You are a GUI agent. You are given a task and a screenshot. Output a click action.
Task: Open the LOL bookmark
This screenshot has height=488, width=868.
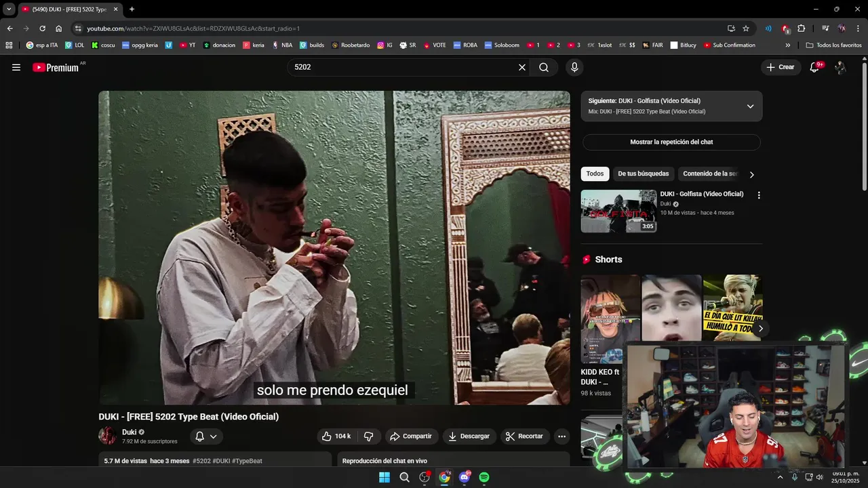click(x=75, y=45)
